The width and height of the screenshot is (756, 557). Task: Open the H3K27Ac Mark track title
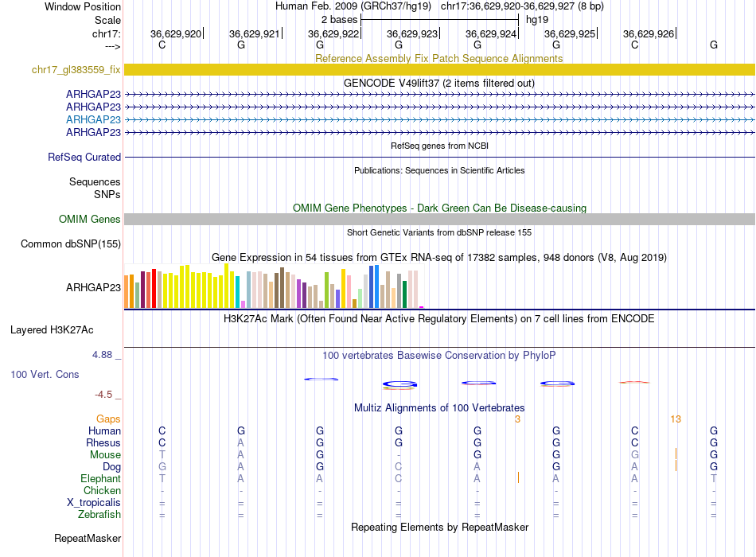pyautogui.click(x=439, y=319)
